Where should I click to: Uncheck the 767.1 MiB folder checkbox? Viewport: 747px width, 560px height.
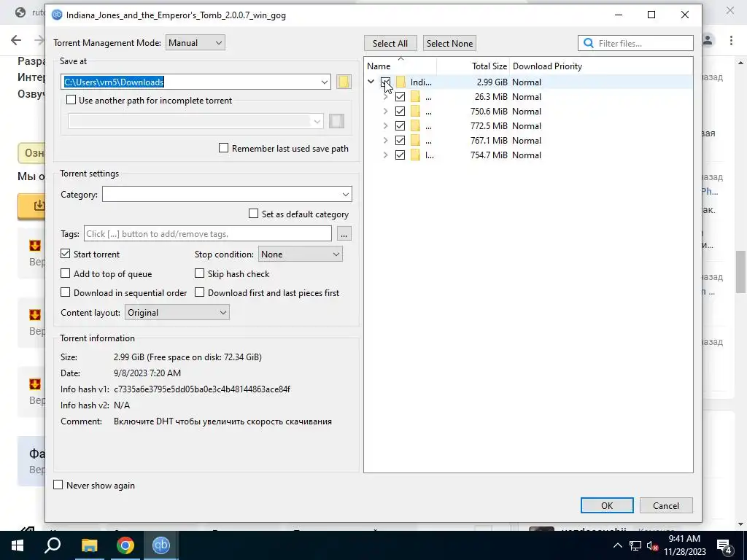pos(400,141)
